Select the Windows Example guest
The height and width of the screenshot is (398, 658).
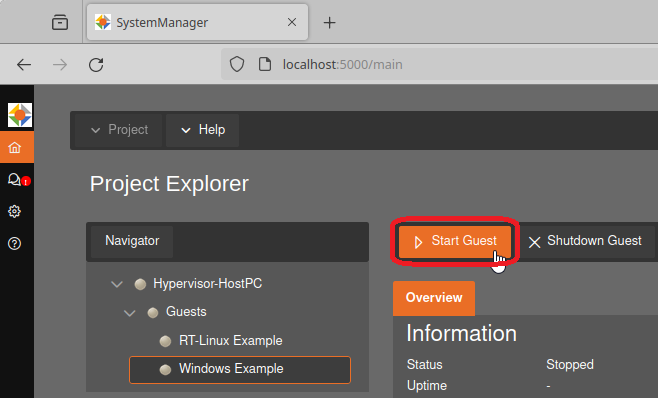[240, 369]
